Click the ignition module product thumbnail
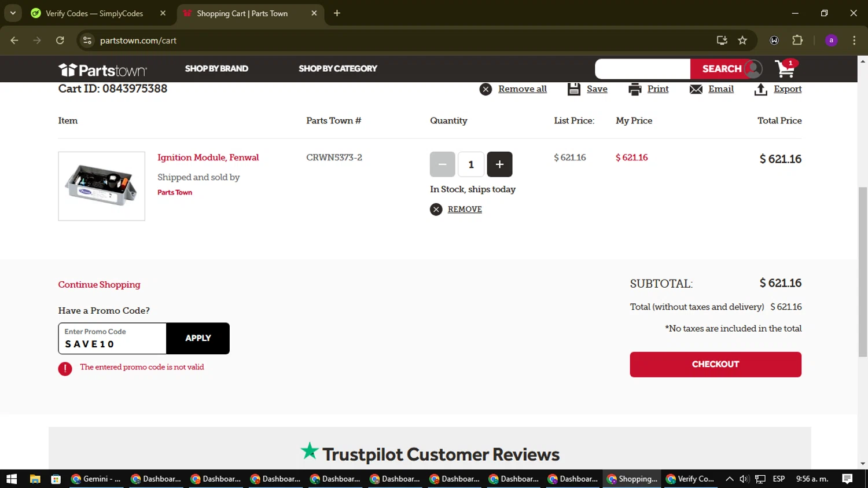Screen dimensions: 868x488 [101, 186]
